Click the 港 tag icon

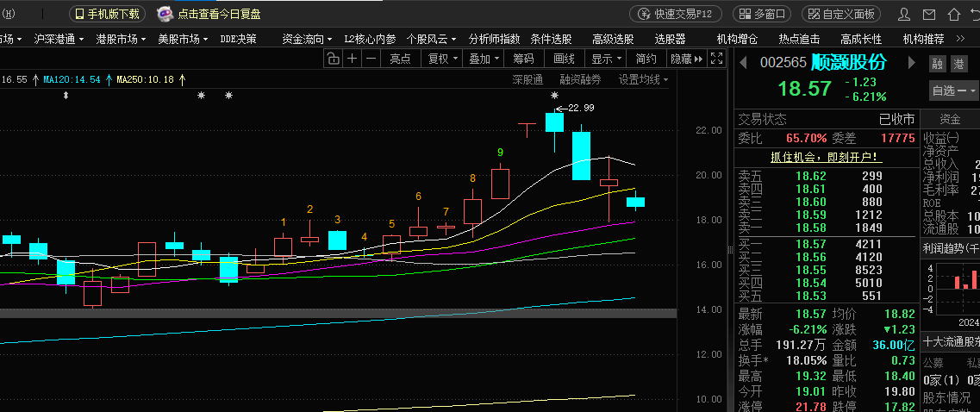[x=958, y=63]
